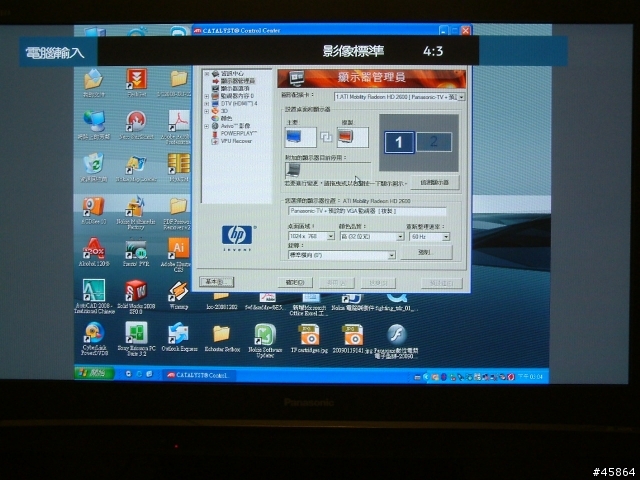640x480 pixels.
Task: Expand the DTV (HDMI) 4 tree node
Action: [x=207, y=104]
